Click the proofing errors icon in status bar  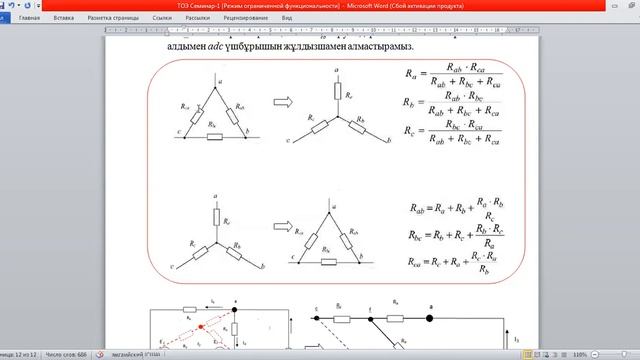click(x=100, y=355)
